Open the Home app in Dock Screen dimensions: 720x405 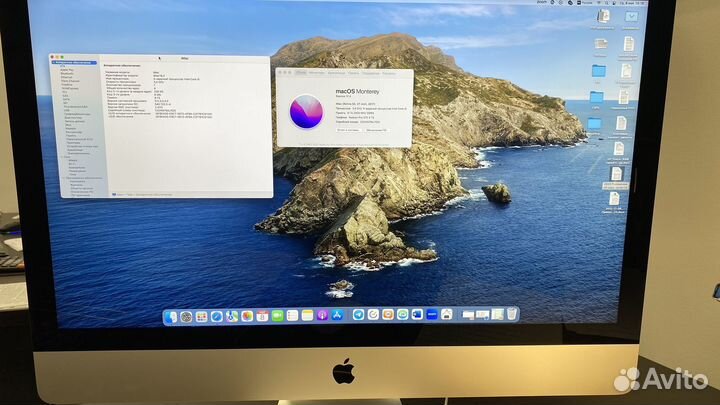pos(446,314)
